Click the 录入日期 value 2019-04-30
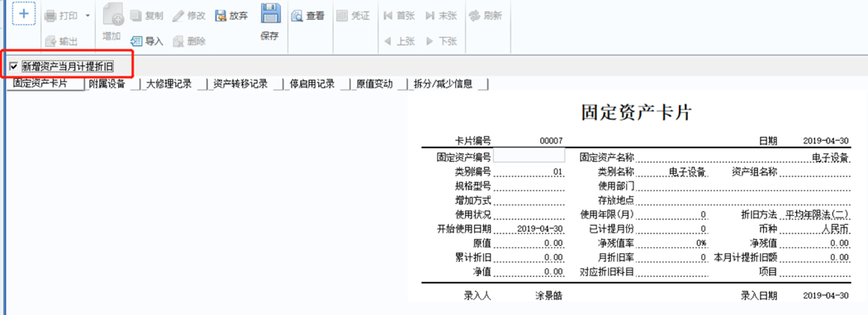Screen dimensions: 868x315 coord(825,296)
